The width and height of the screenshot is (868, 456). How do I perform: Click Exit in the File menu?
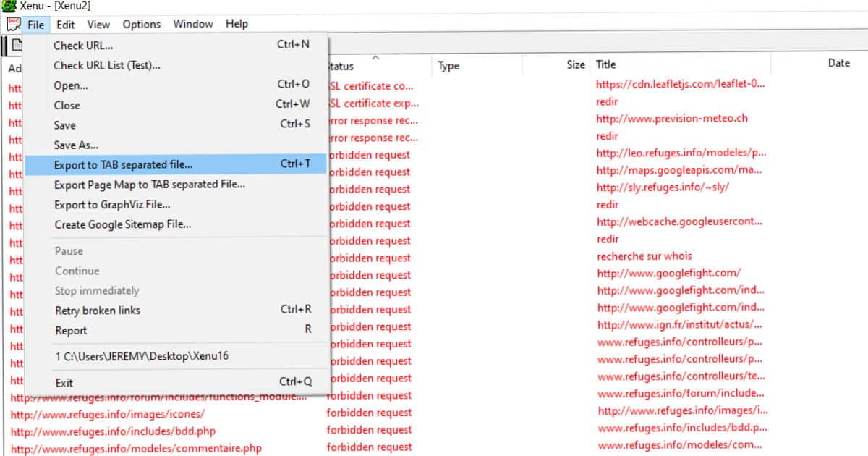click(x=177, y=382)
